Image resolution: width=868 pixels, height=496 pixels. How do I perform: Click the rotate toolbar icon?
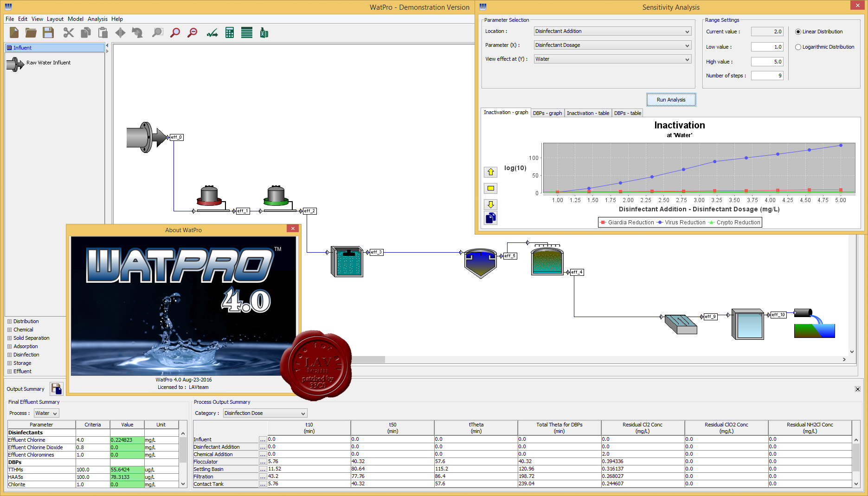coord(137,32)
